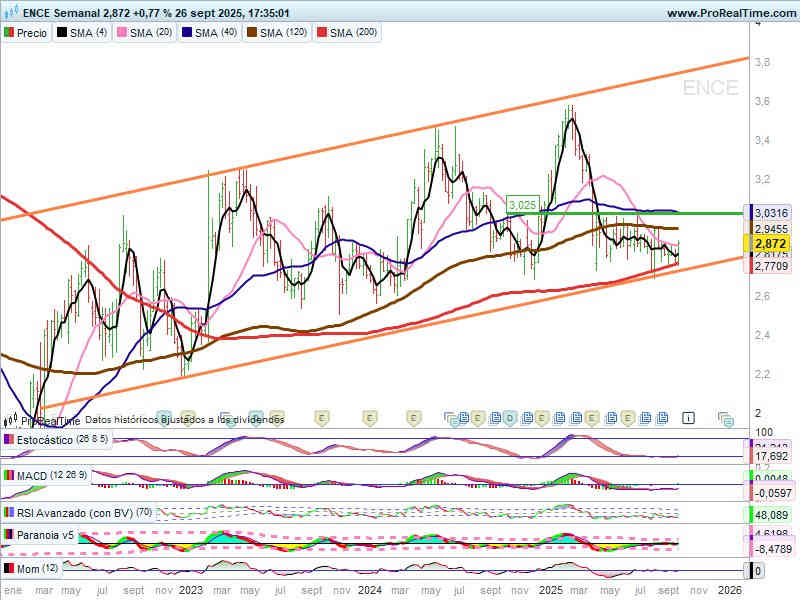Open the Paranoia v5 indicator label

click(45, 535)
